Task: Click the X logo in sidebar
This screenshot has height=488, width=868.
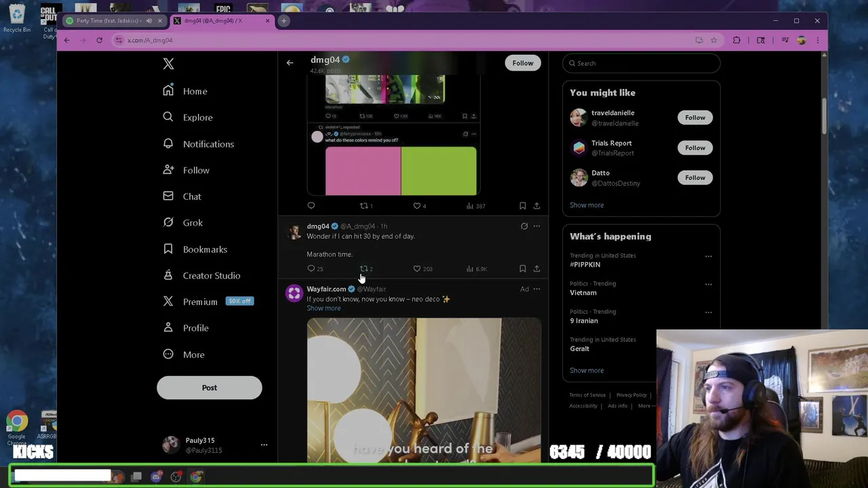Action: pyautogui.click(x=168, y=64)
